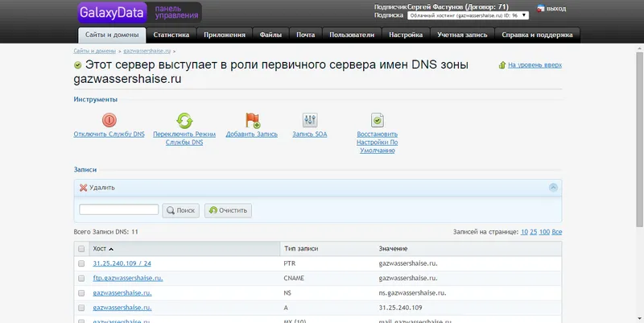Click the DNS records search input field
Image resolution: width=644 pixels, height=323 pixels.
coord(118,209)
